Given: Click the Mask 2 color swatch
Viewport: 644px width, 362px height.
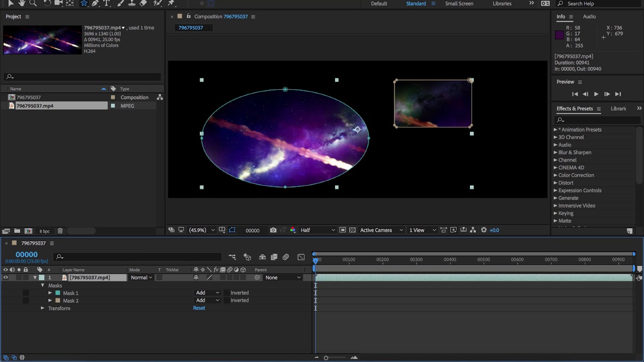Looking at the screenshot, I should pyautogui.click(x=58, y=301).
